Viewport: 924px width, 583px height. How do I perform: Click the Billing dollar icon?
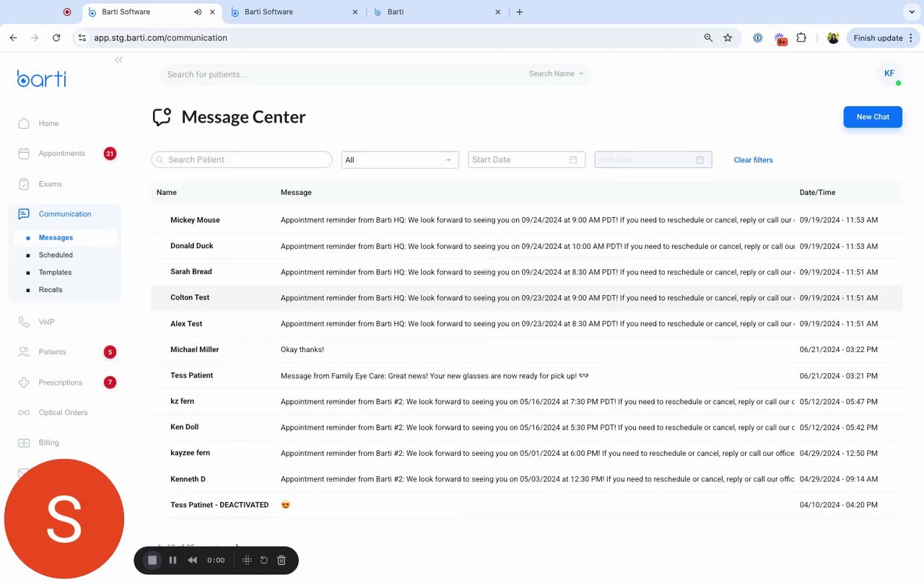(24, 443)
